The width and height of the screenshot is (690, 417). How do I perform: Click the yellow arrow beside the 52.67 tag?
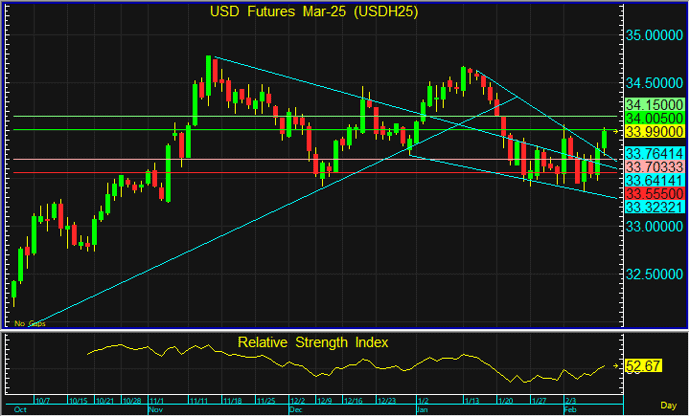pos(616,366)
